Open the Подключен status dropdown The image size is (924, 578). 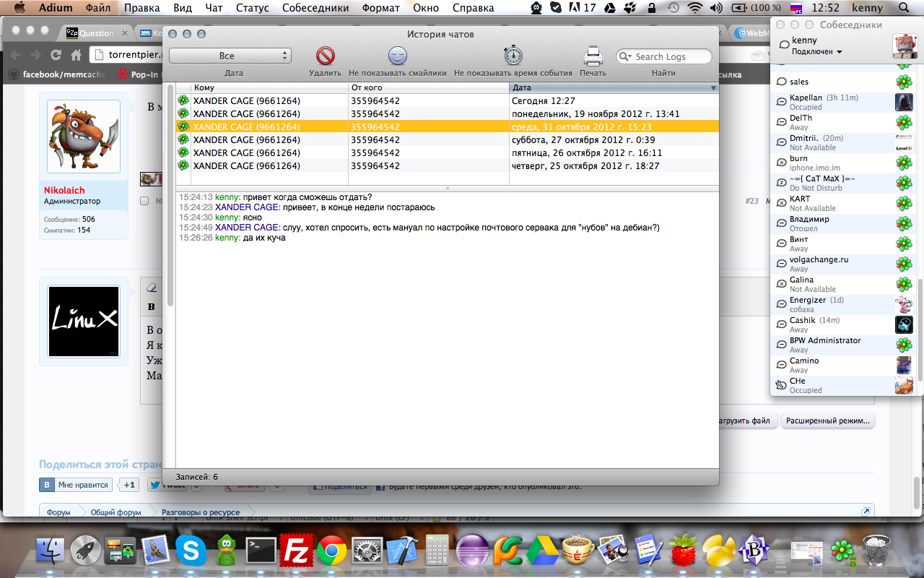click(x=817, y=52)
